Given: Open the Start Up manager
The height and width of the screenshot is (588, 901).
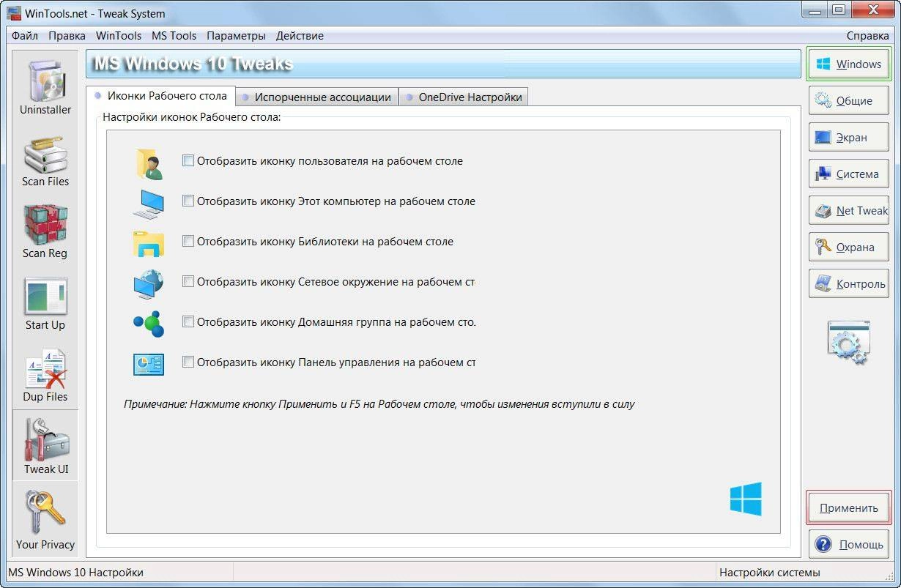Looking at the screenshot, I should [x=45, y=302].
